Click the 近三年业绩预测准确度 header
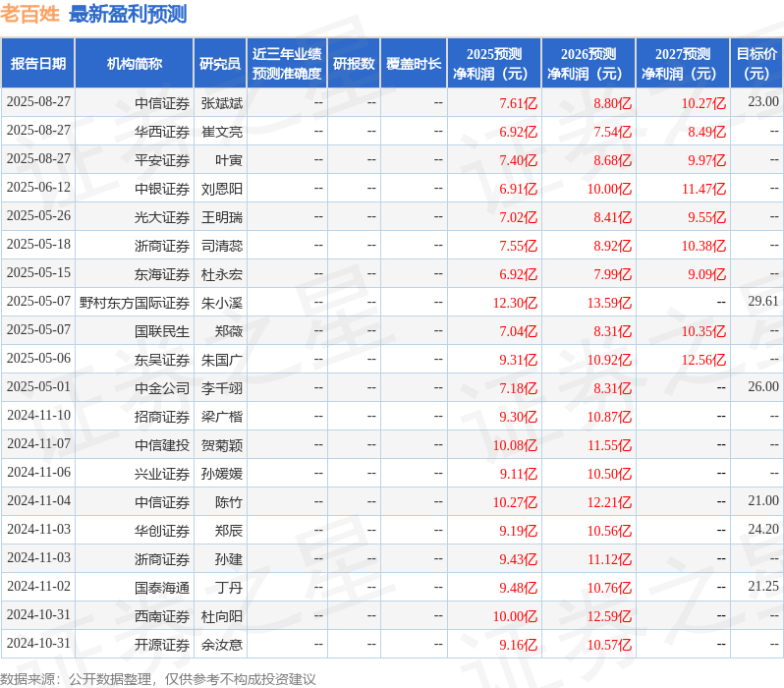784x688 pixels. (x=287, y=64)
